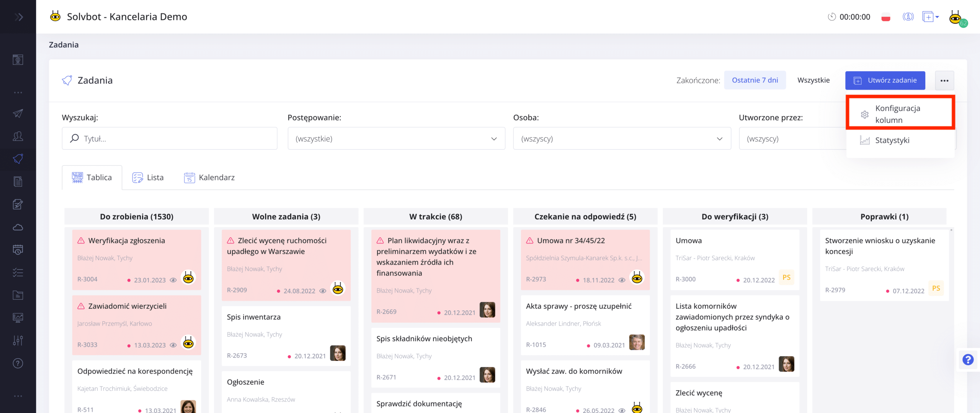Switch to the Lista tab

coord(148,177)
